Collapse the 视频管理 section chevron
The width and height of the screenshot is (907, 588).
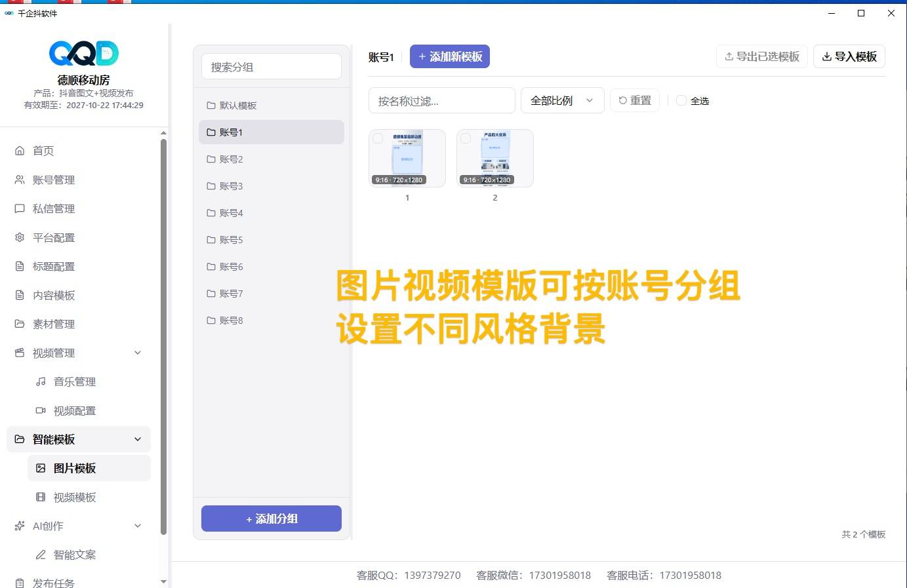point(138,353)
